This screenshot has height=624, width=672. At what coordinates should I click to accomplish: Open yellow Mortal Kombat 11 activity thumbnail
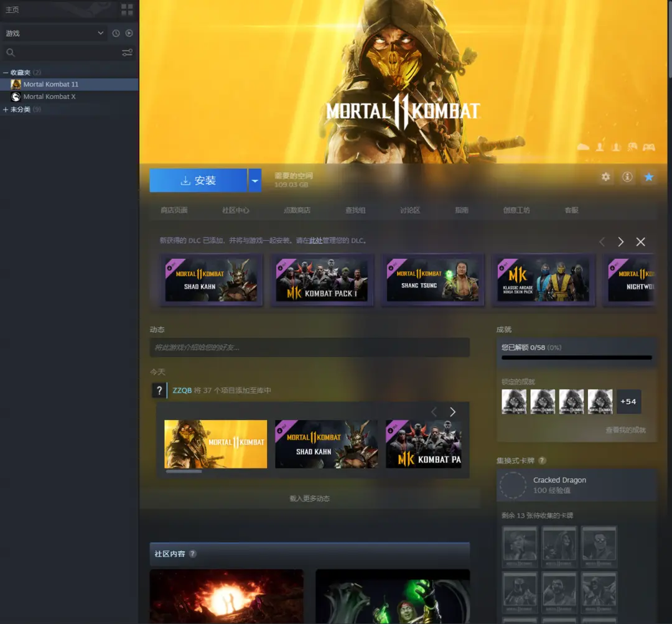pyautogui.click(x=215, y=444)
